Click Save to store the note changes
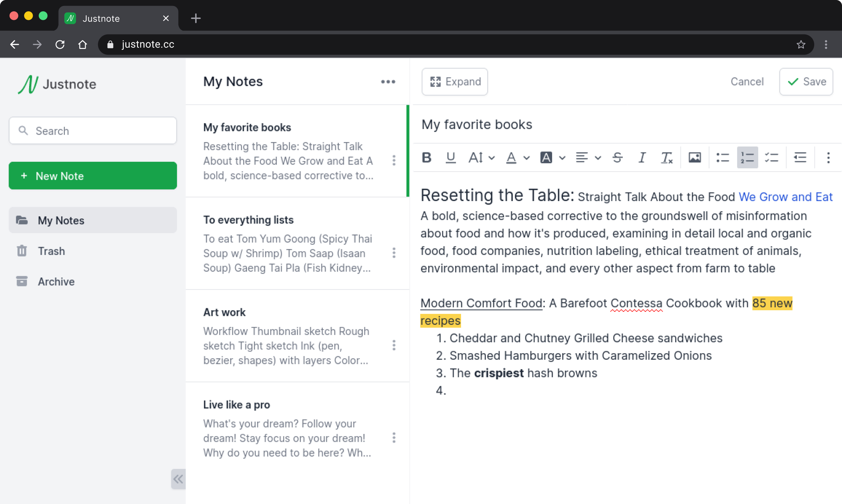Image resolution: width=842 pixels, height=504 pixels. pyautogui.click(x=806, y=81)
